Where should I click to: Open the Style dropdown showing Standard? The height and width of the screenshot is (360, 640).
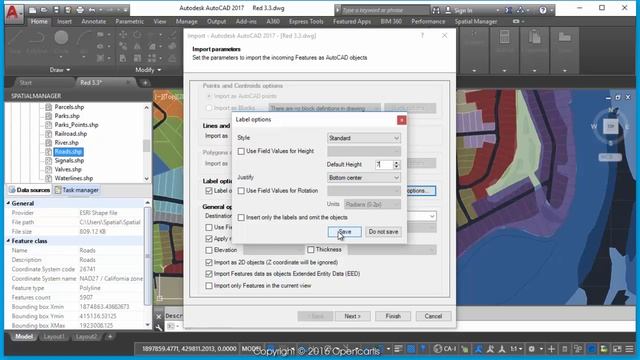[x=364, y=138]
